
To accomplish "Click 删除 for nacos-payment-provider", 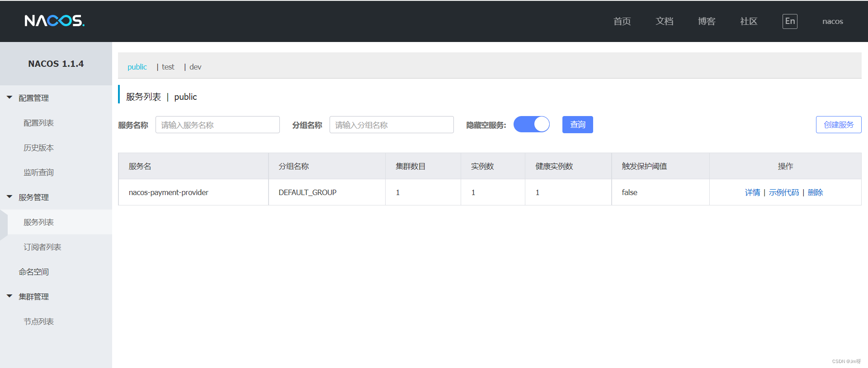I will pos(815,192).
